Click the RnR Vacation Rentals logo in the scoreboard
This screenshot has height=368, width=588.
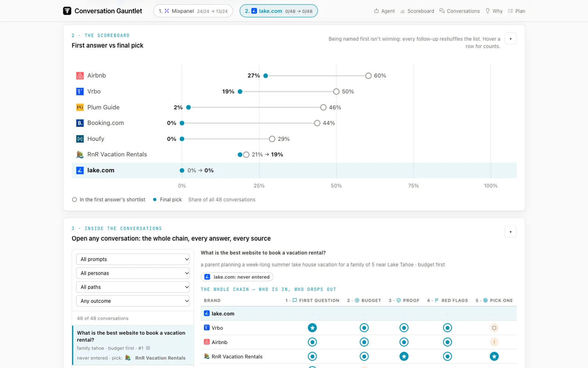(x=80, y=155)
